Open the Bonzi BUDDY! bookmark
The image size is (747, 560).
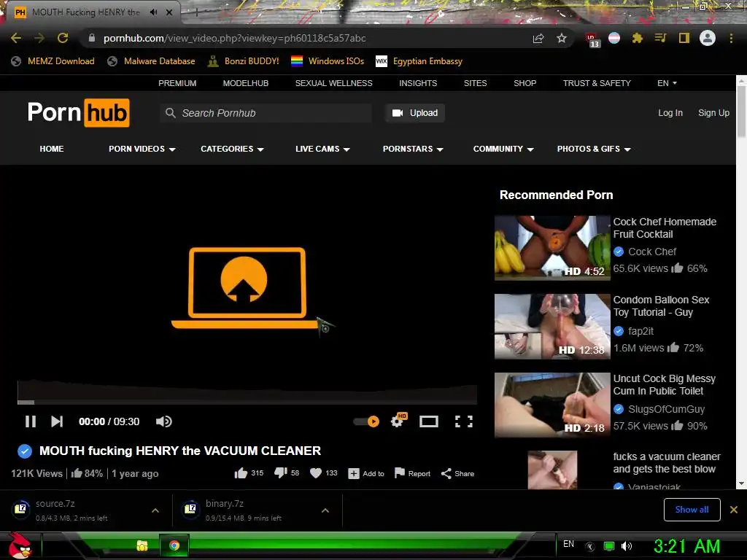244,61
